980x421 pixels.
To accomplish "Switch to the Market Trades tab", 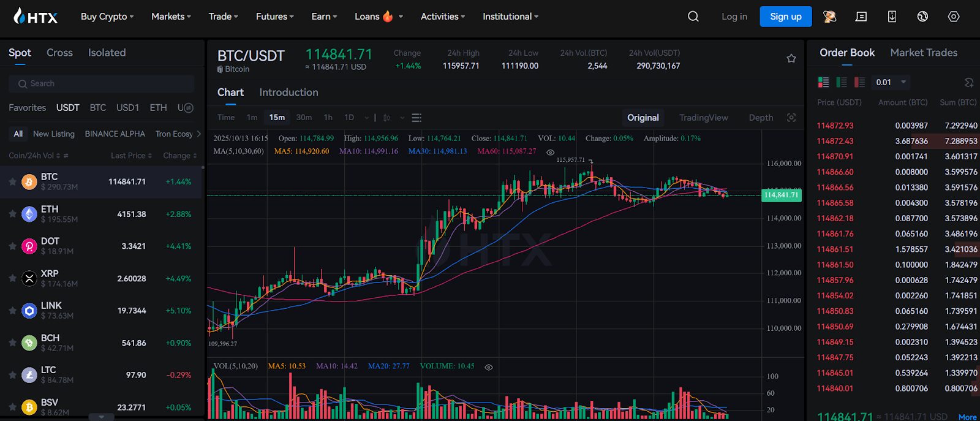I will 924,53.
